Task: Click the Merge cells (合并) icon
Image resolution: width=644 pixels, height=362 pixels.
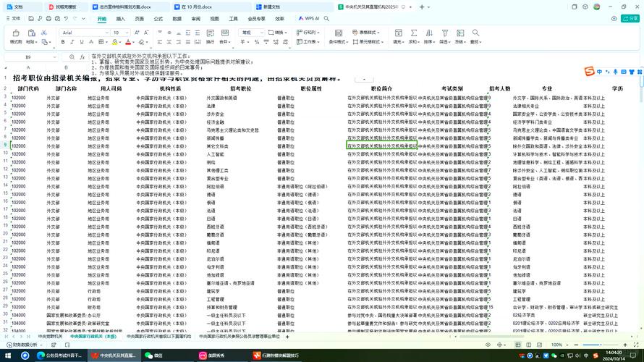Action: click(224, 33)
